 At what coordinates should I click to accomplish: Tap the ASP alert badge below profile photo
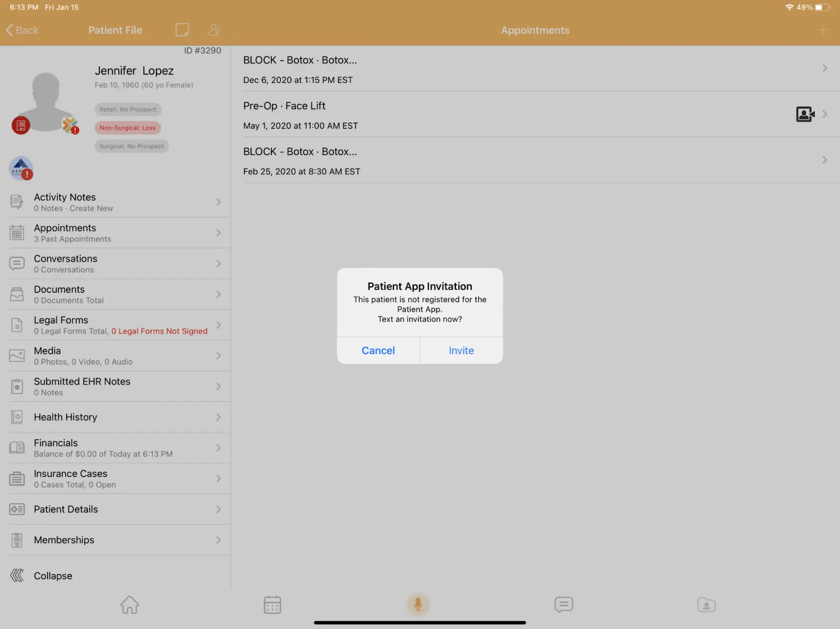click(x=21, y=168)
